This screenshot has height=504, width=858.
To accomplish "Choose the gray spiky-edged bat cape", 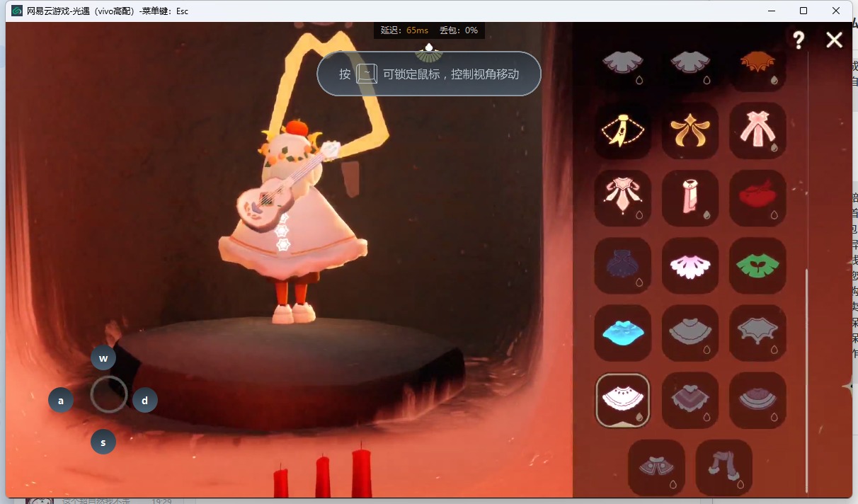I will tap(757, 333).
